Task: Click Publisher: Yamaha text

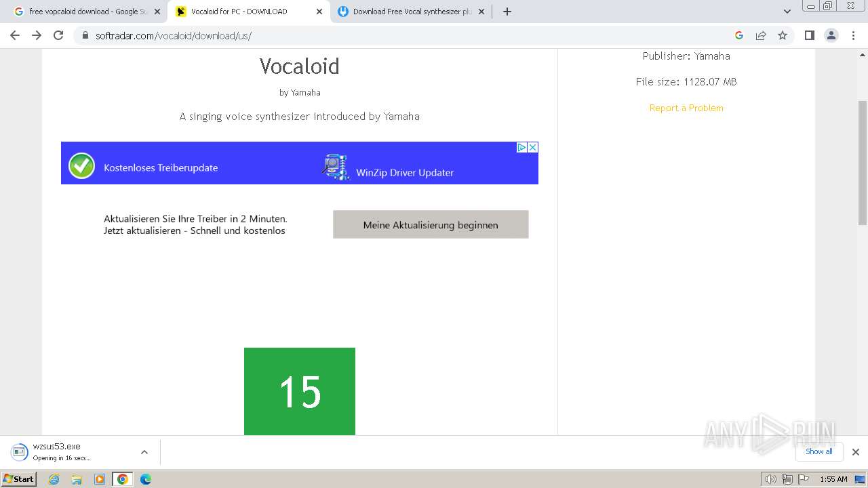Action: click(x=686, y=56)
